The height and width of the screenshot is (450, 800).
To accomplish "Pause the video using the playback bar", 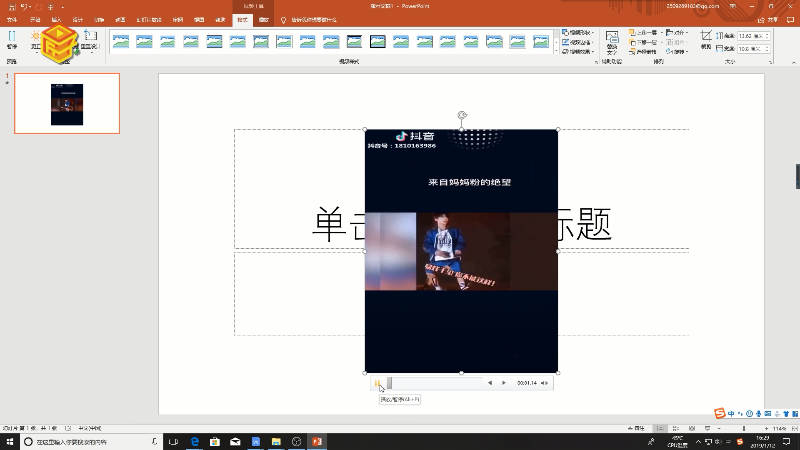I will pyautogui.click(x=377, y=383).
